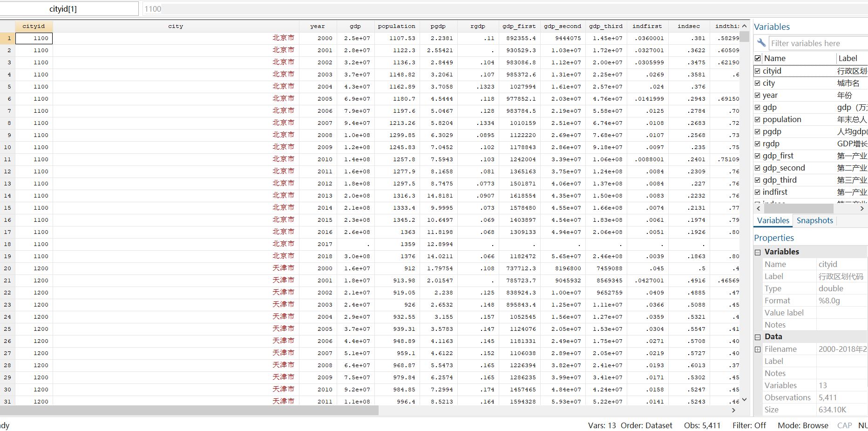Viewport: 868px width, 431px height.
Task: Select the year column header
Action: click(x=318, y=26)
